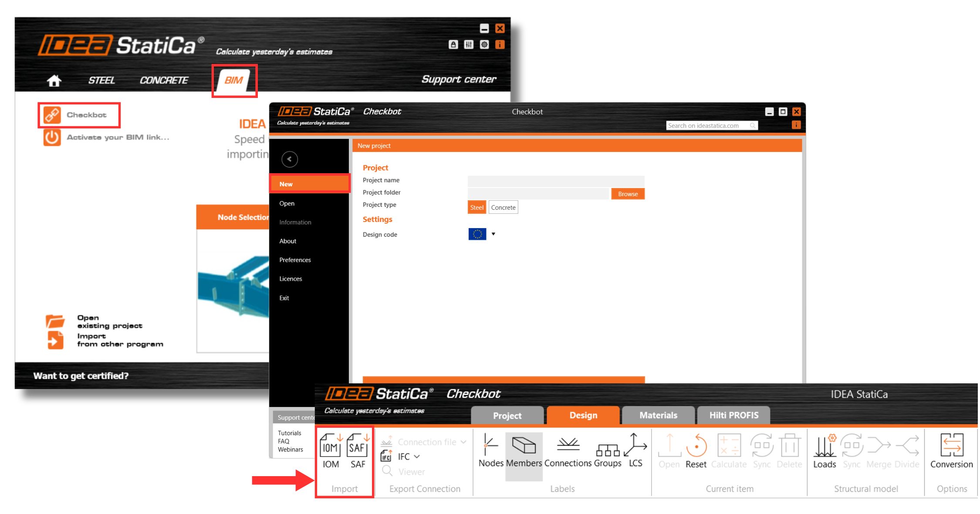Open the Design code dropdown
The height and width of the screenshot is (514, 980).
(493, 234)
